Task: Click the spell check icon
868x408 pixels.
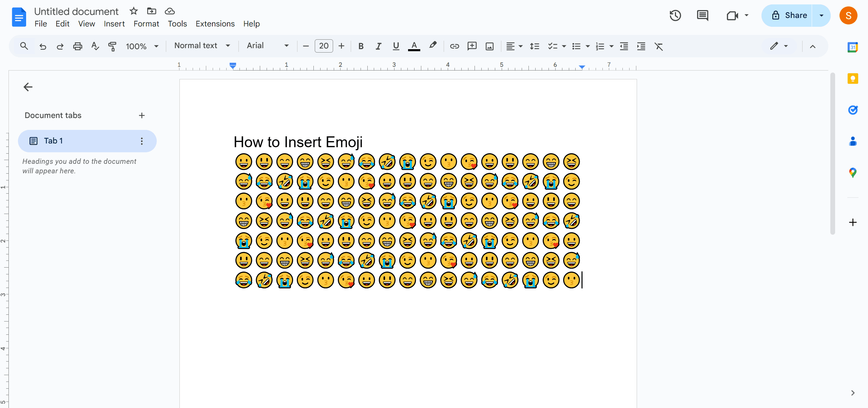Action: (95, 46)
